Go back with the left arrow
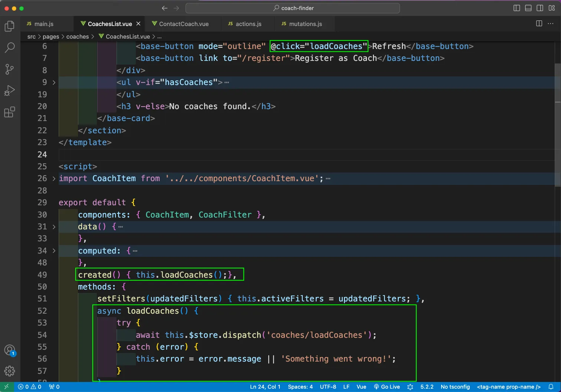561x392 pixels. 165,8
